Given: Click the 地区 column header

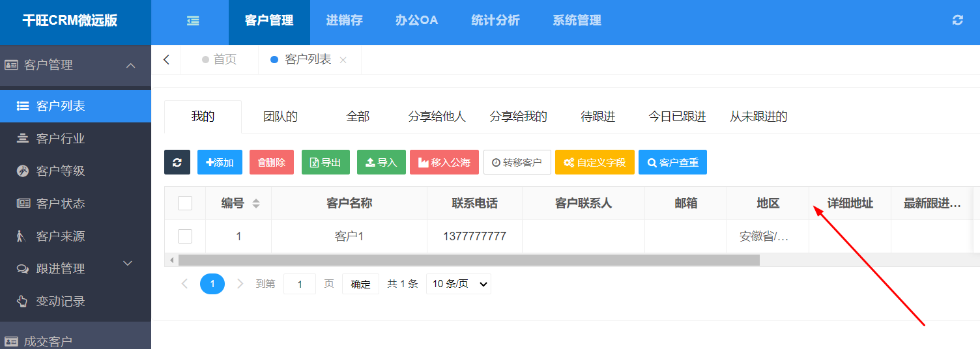Looking at the screenshot, I should (x=768, y=203).
